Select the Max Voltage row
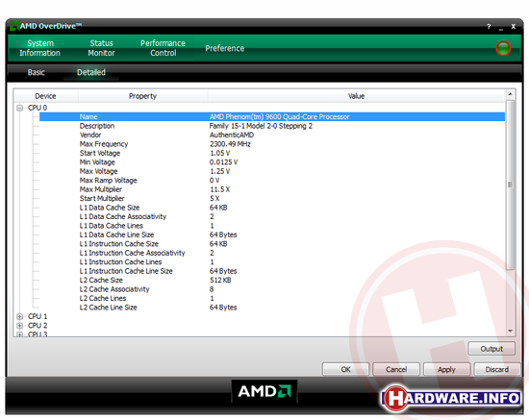Screen dimensions: 529x420 click(x=272, y=171)
